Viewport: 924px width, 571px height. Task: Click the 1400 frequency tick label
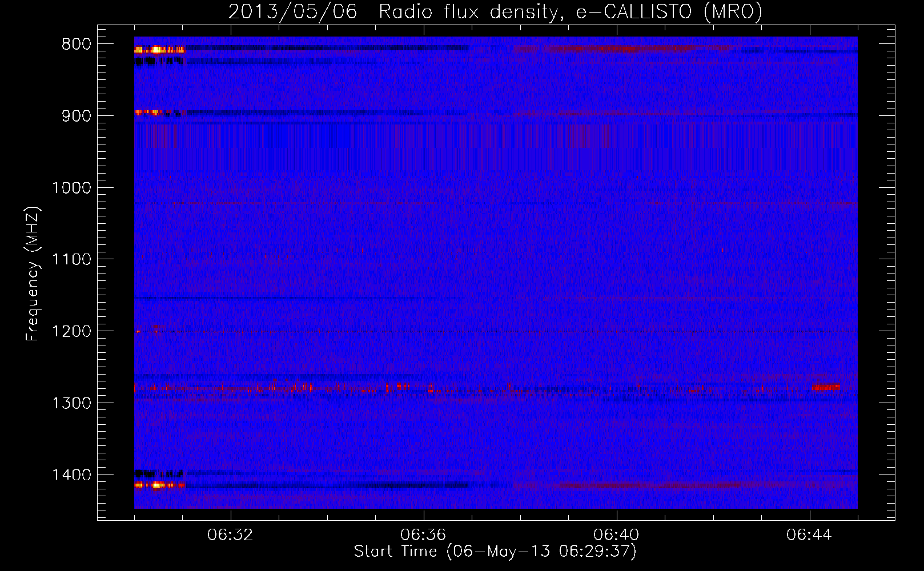[72, 475]
